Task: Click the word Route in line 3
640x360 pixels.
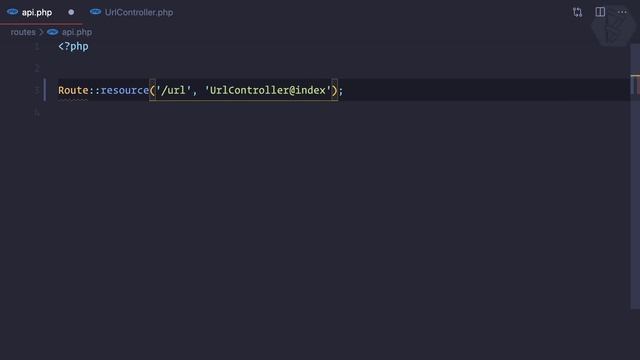Action: (73, 90)
